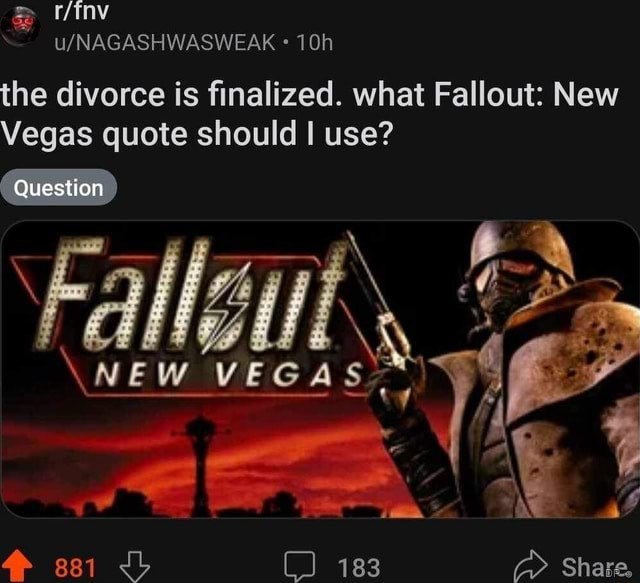The height and width of the screenshot is (583, 640).
Task: Click the New Vegas subtitle in the image
Action: coord(229,375)
